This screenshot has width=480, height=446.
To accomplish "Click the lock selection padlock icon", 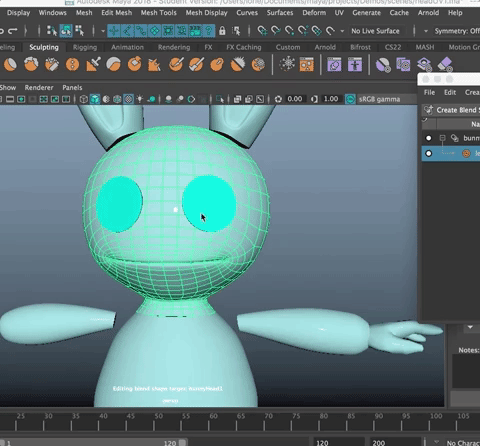I will tap(222, 31).
